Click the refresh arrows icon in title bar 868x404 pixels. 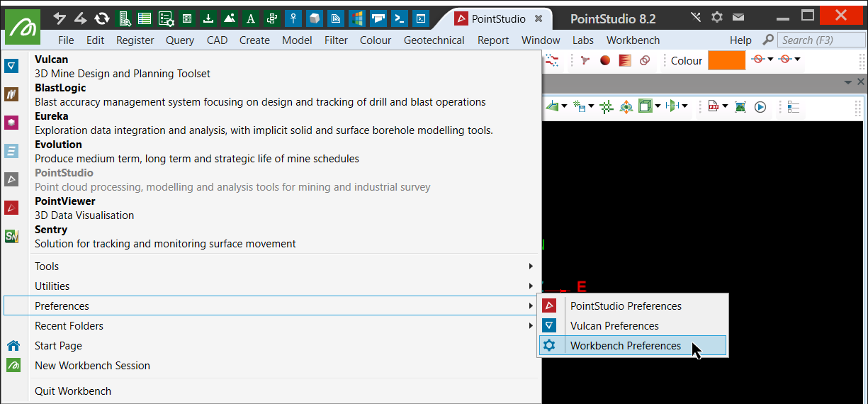pos(102,18)
